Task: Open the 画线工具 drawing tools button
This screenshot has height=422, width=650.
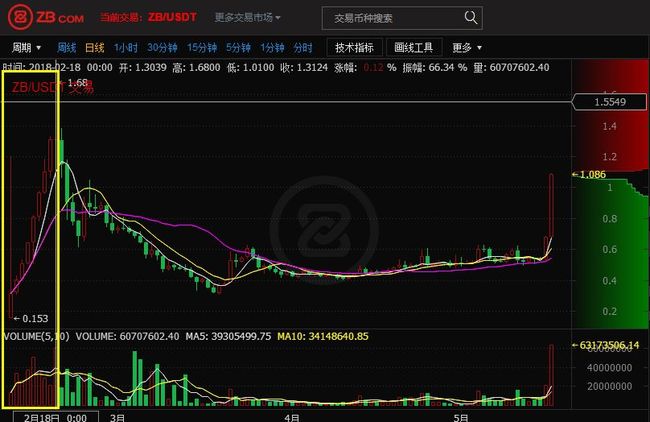Action: (414, 48)
